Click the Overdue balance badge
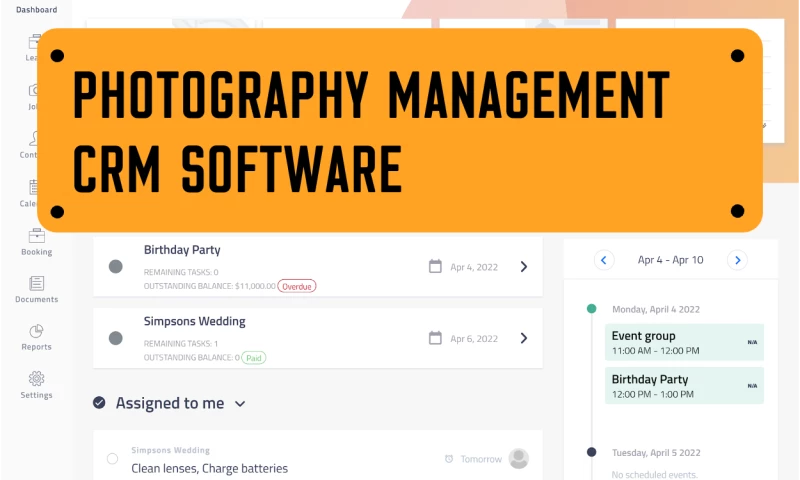The height and width of the screenshot is (480, 800). pos(297,286)
